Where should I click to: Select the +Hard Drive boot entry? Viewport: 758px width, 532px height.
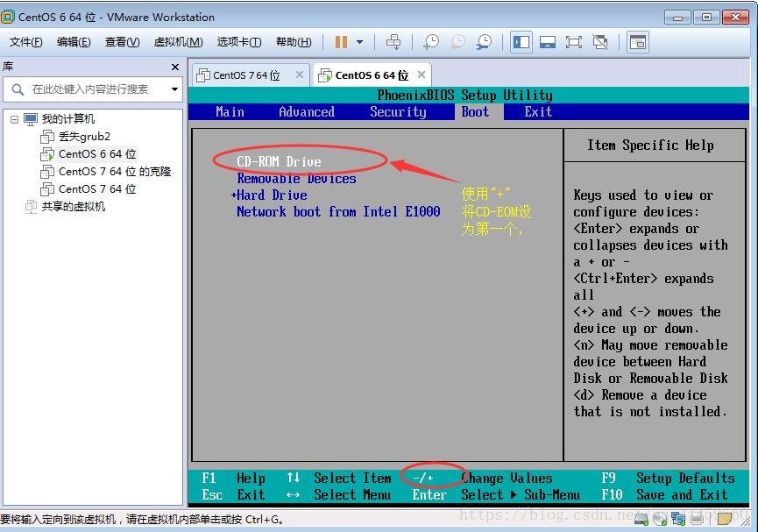click(x=269, y=195)
